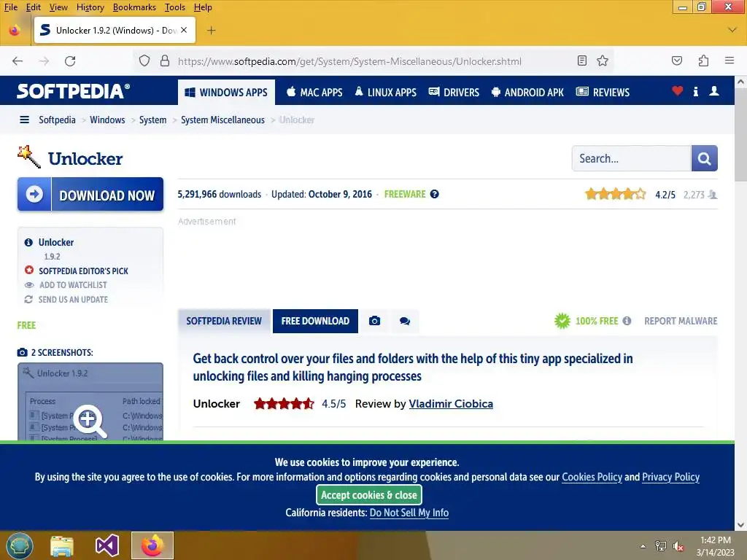Switch to Windows Apps section
Image resolution: width=747 pixels, height=560 pixels.
(226, 93)
